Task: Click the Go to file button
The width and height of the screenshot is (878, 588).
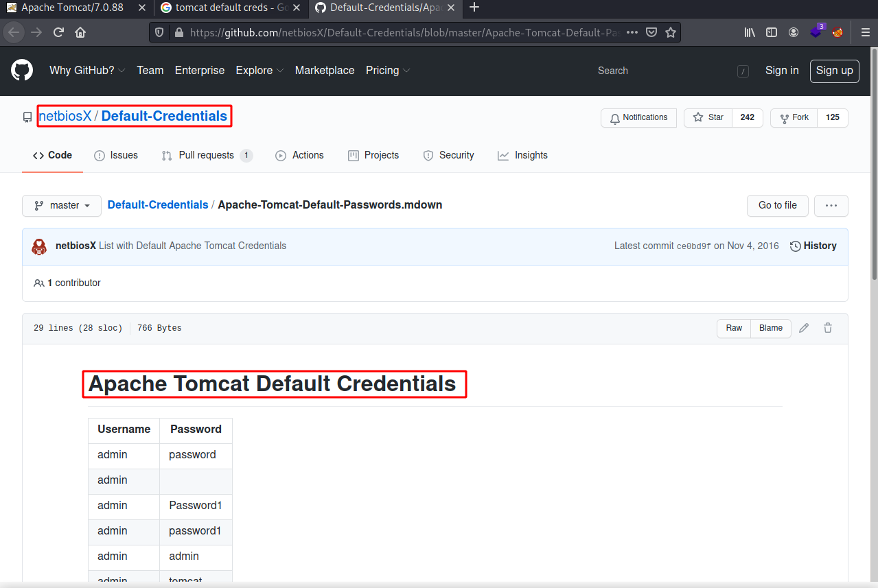Action: [778, 205]
